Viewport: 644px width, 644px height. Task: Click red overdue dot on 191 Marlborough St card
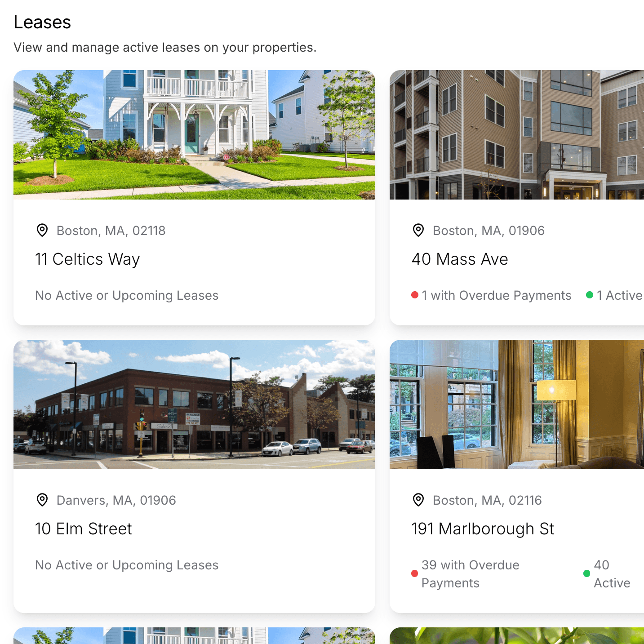[415, 573]
